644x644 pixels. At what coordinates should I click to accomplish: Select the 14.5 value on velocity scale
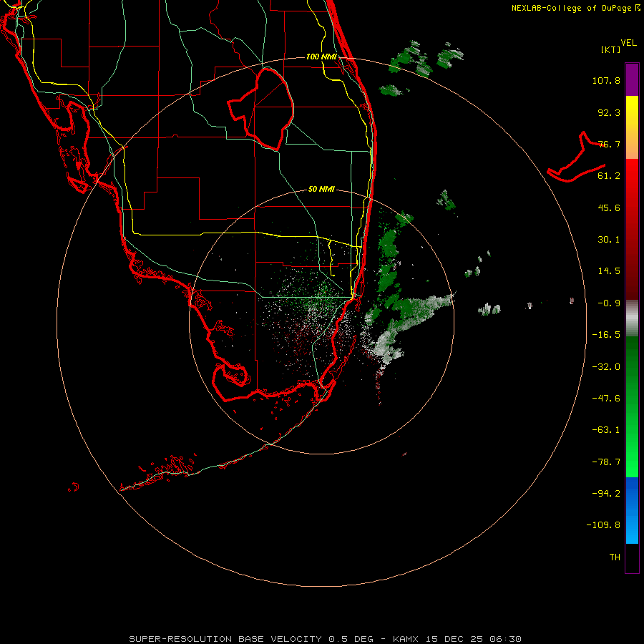(609, 271)
